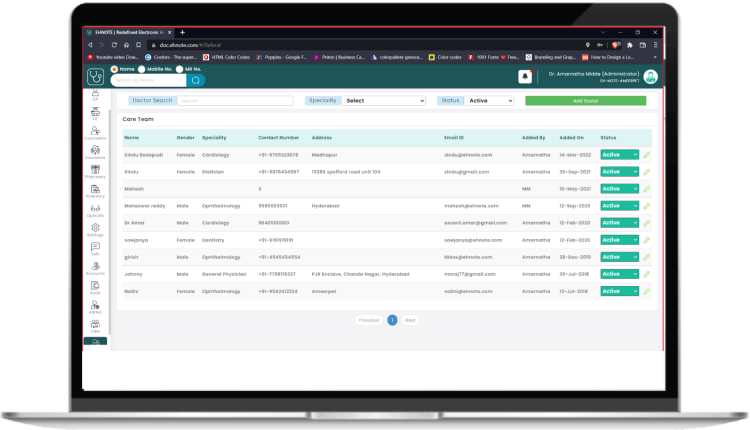Open the Pharmacy sidebar icon

(95, 169)
